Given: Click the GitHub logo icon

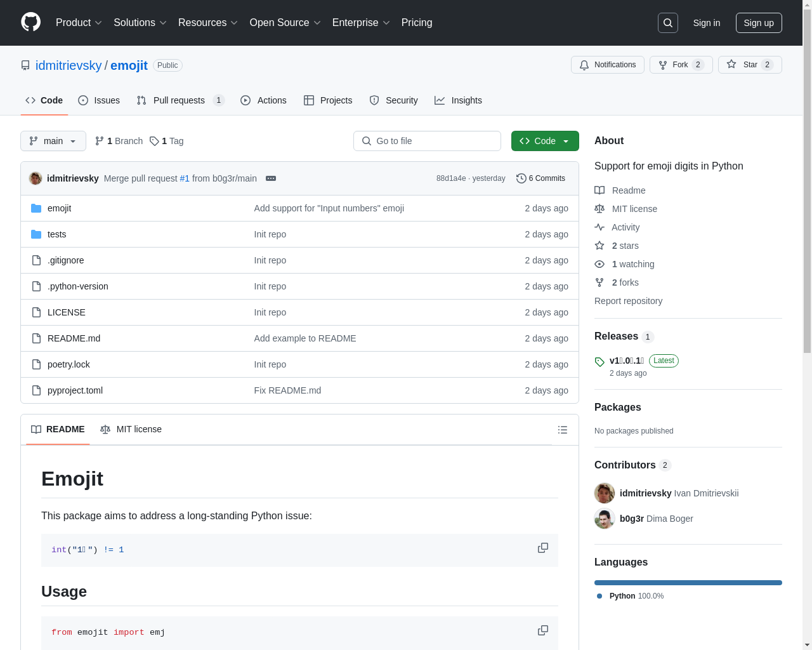Looking at the screenshot, I should [x=31, y=22].
